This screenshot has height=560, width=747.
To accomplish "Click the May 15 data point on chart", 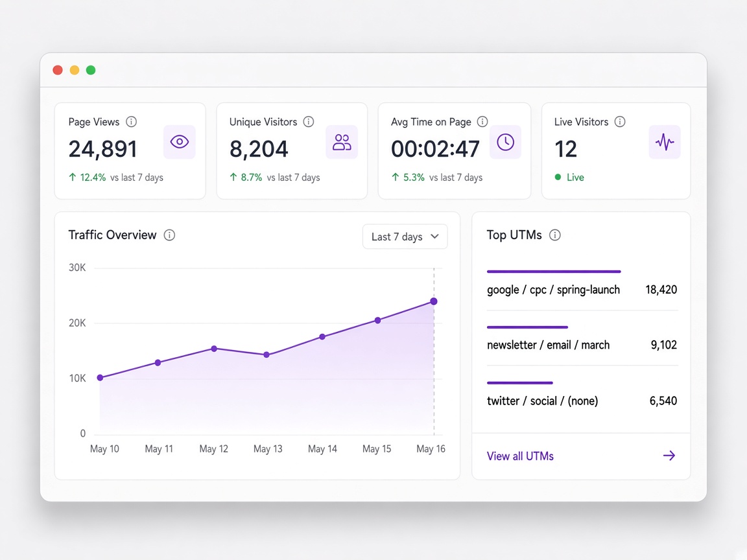I will point(378,320).
